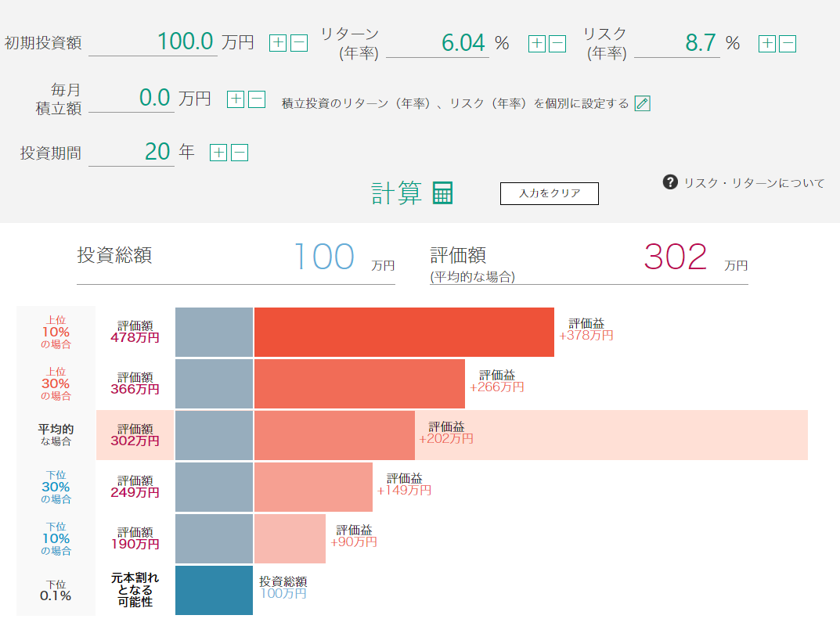This screenshot has width=840, height=626.
Task: Click the 投資総額 summary heading
Action: tap(114, 255)
